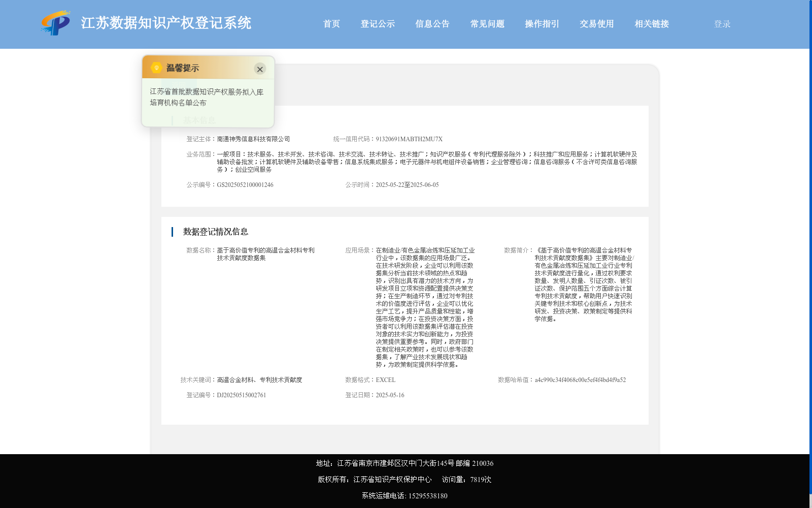Open notice about 首批数据知识产权服务拟入库 list

207,97
